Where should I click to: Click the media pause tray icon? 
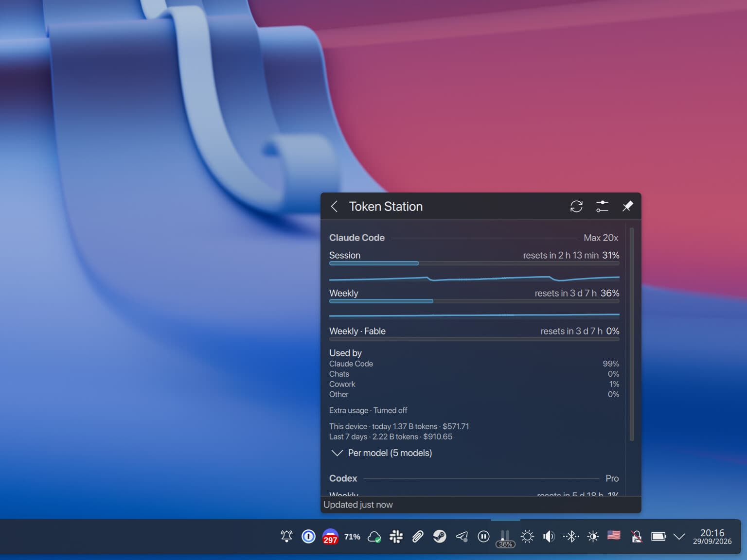tap(483, 536)
